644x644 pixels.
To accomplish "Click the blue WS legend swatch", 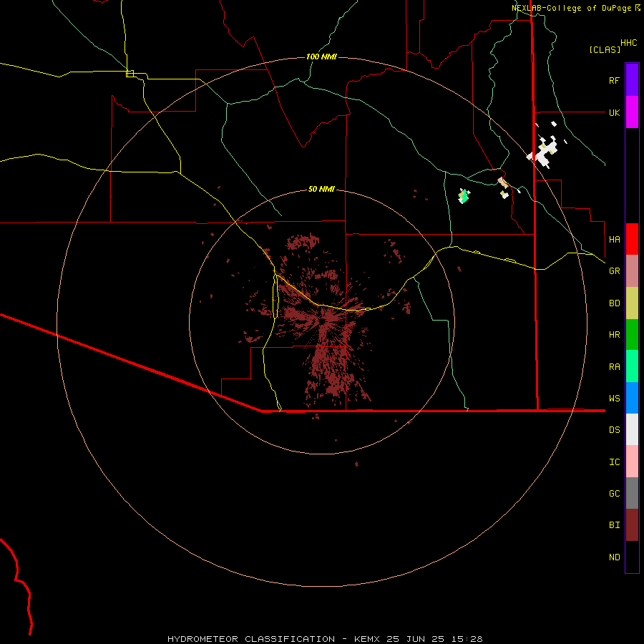I will point(632,398).
